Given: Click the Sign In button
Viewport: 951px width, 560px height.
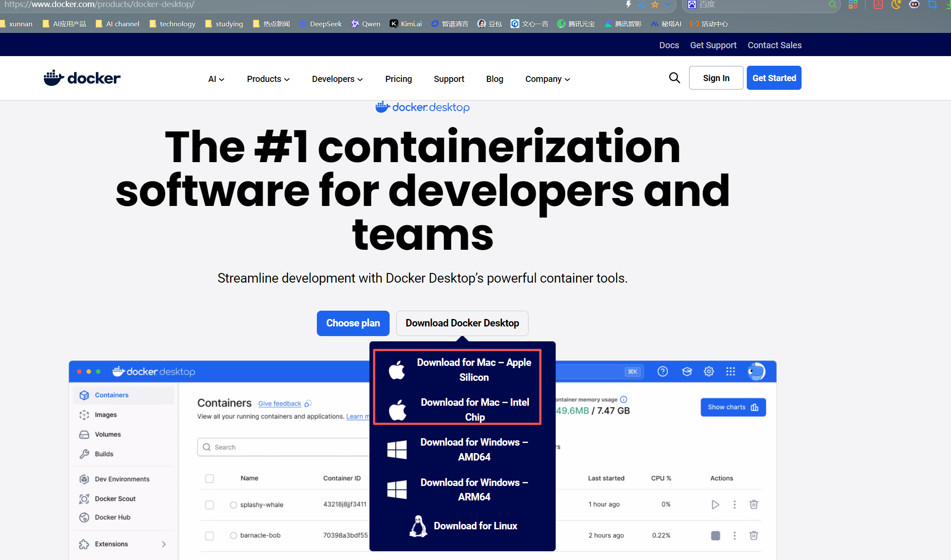Looking at the screenshot, I should (x=716, y=78).
